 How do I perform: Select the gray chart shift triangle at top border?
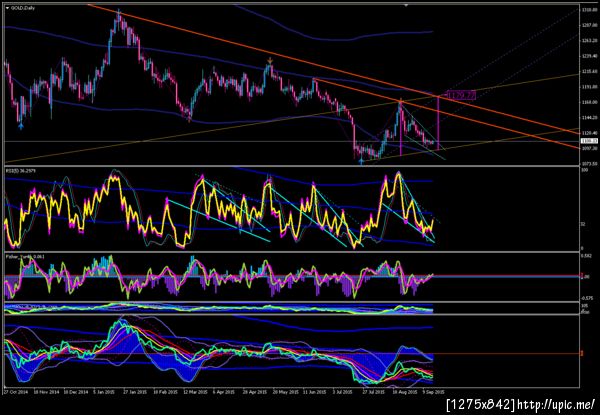[406, 5]
